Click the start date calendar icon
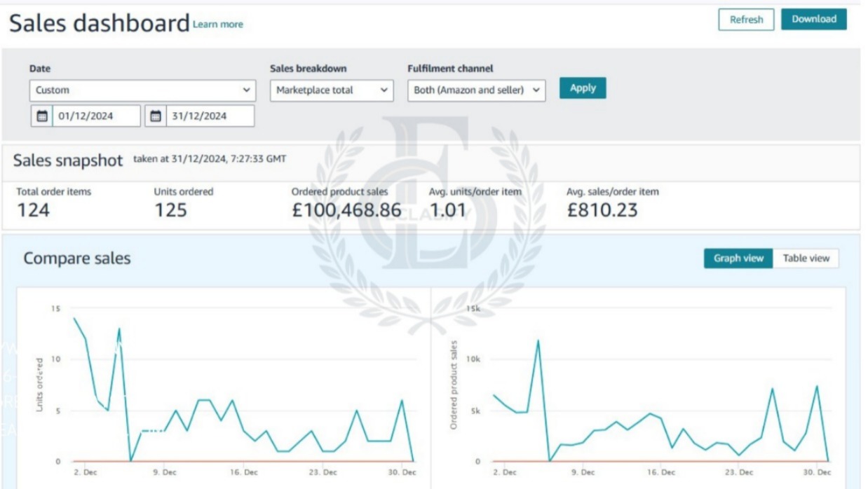Viewport: 868px width, 489px height. [42, 116]
